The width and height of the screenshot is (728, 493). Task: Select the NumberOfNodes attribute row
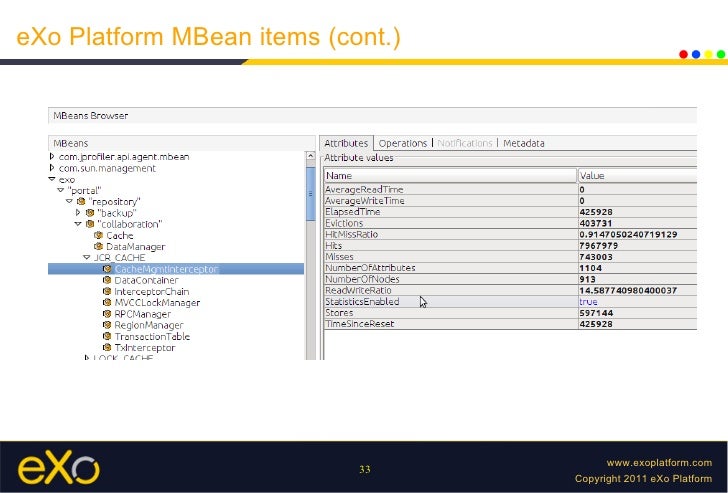pos(510,279)
